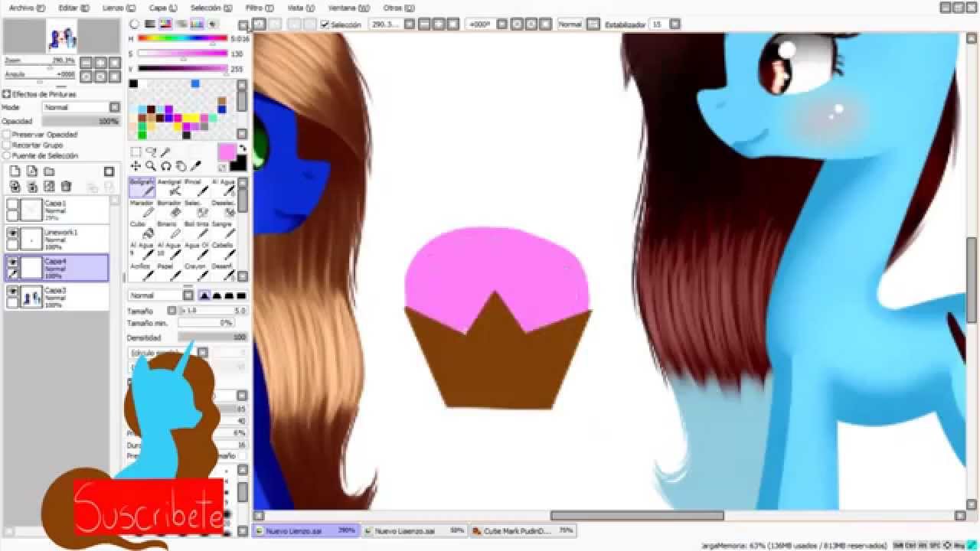Click the hue H color slider
This screenshot has height=551, width=980.
pyautogui.click(x=182, y=38)
